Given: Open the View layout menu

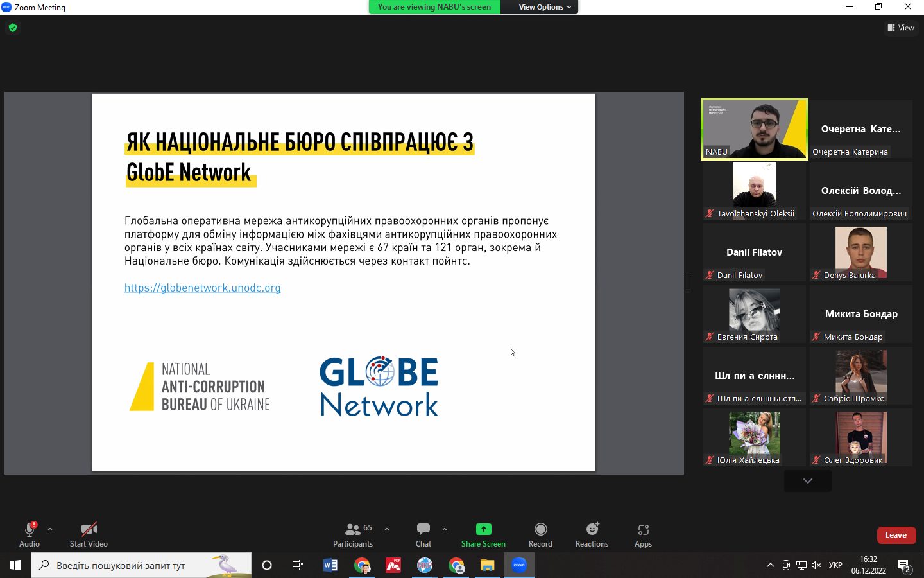Looking at the screenshot, I should (x=901, y=28).
